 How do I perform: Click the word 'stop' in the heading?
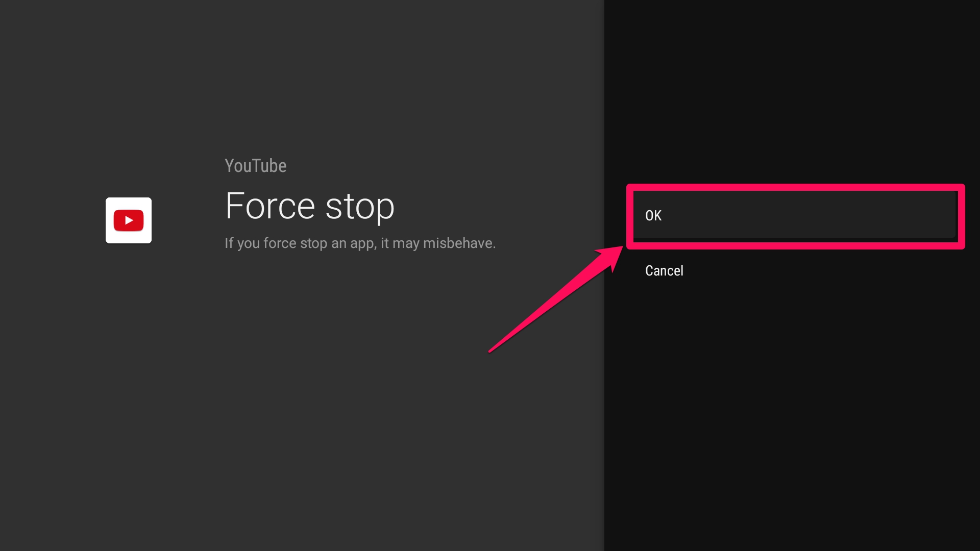(x=360, y=207)
